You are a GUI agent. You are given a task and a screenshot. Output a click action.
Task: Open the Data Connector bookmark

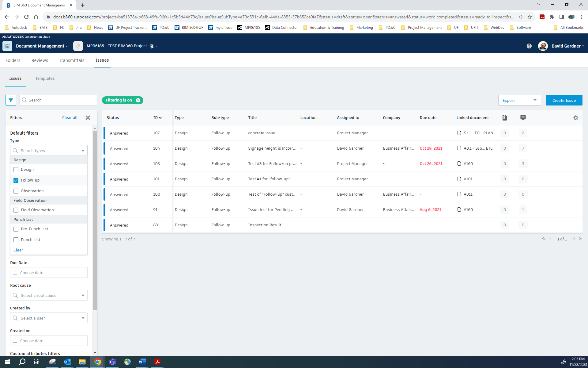(281, 28)
